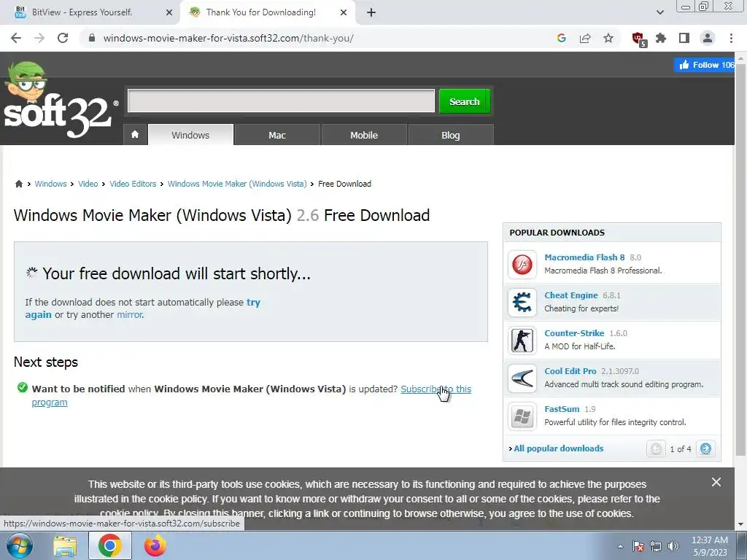The image size is (747, 560).
Task: Open Cool Edit Pro icon
Action: pyautogui.click(x=522, y=378)
